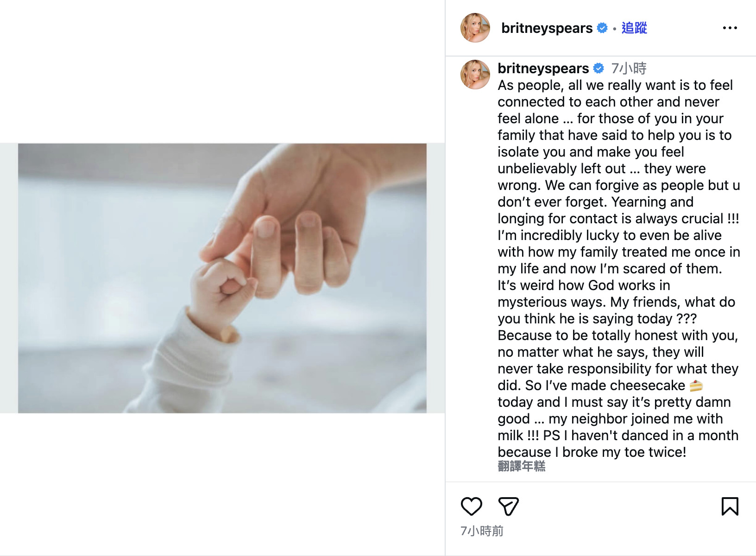Click the 7小時 timestamp beside the caption username
Screen dimensions: 756x556
pyautogui.click(x=629, y=69)
